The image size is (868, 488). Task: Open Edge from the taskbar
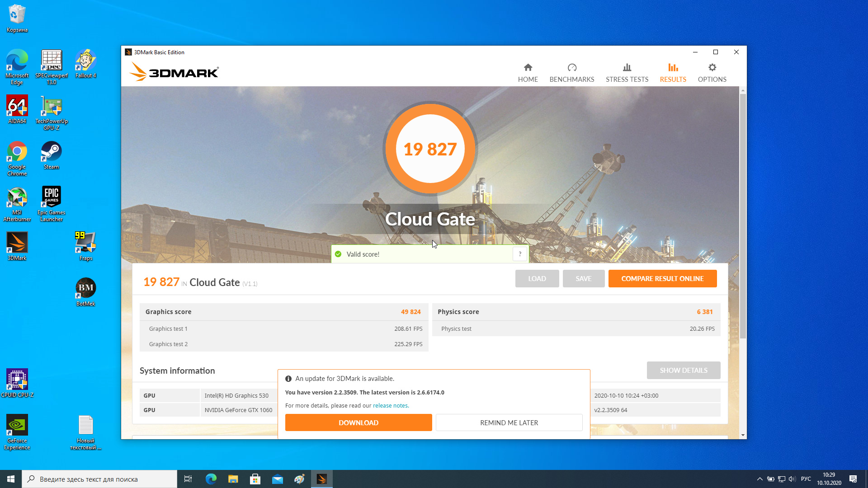[211, 479]
